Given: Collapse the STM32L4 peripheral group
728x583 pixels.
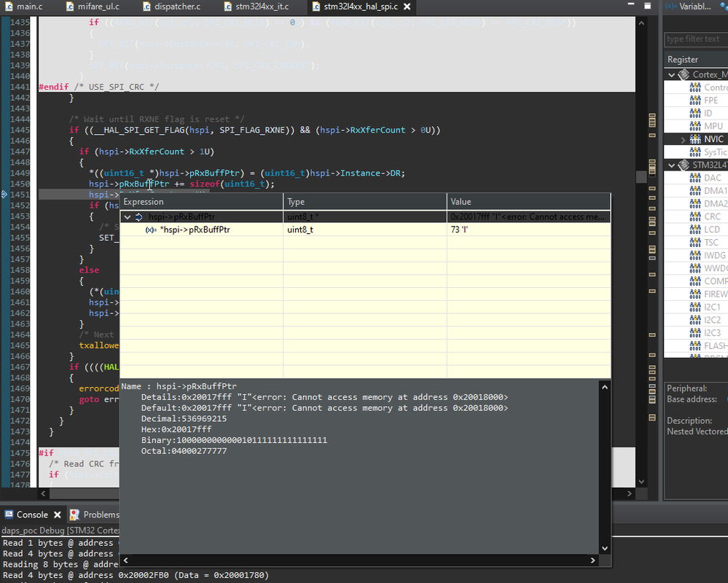Looking at the screenshot, I should 671,165.
